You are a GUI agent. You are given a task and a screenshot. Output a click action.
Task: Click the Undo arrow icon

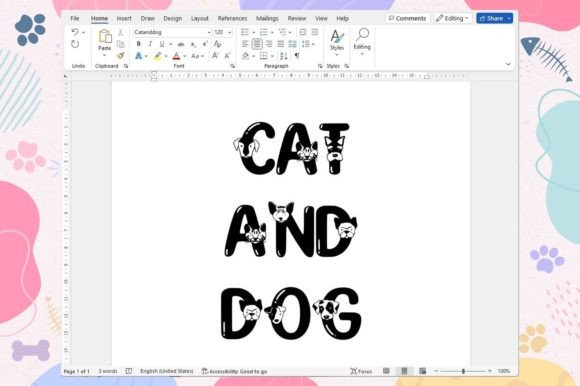point(75,32)
